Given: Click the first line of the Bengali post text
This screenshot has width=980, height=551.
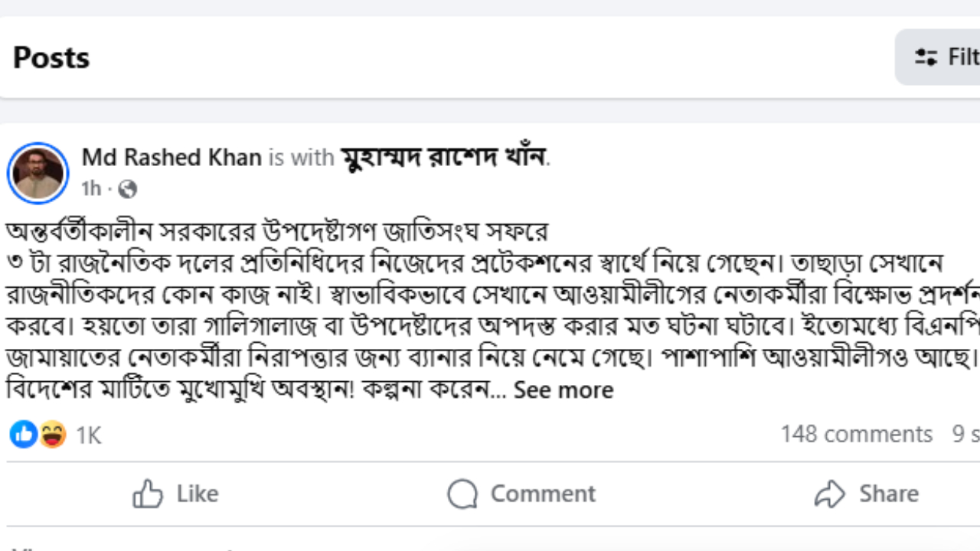Looking at the screenshot, I should pos(277,230).
